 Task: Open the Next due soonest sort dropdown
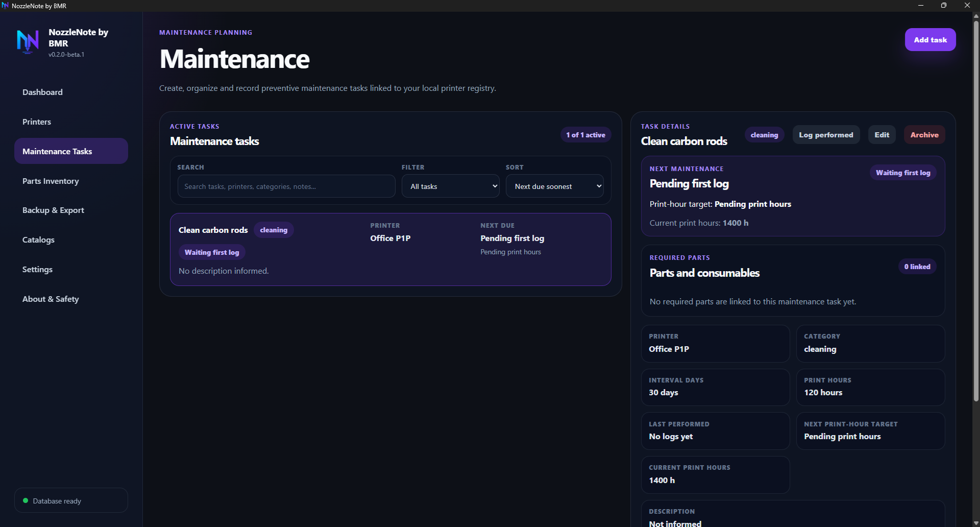point(554,186)
